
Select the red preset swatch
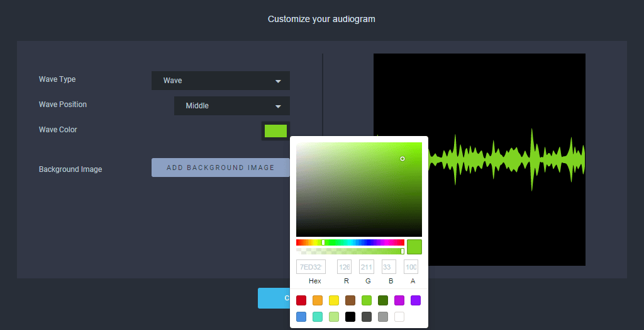click(301, 300)
